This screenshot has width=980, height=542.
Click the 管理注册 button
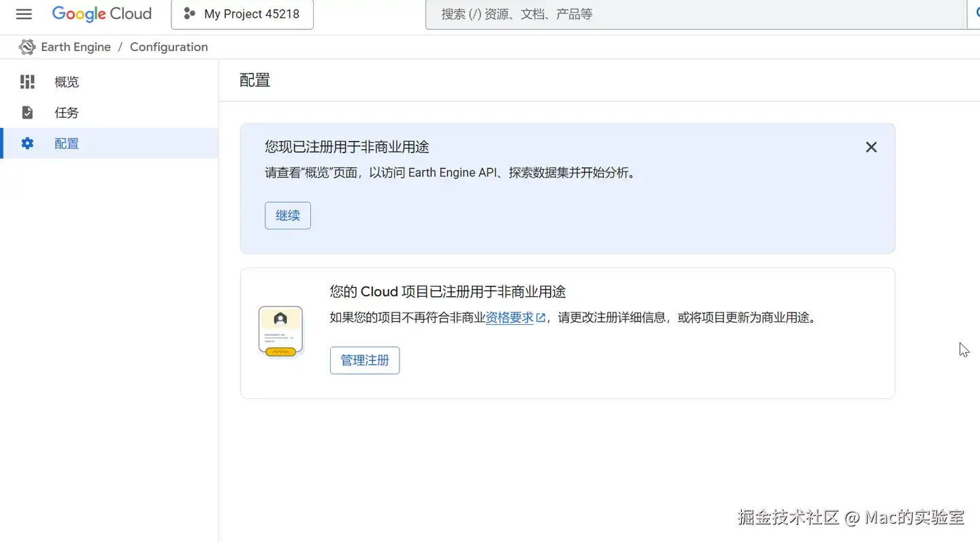pos(365,361)
